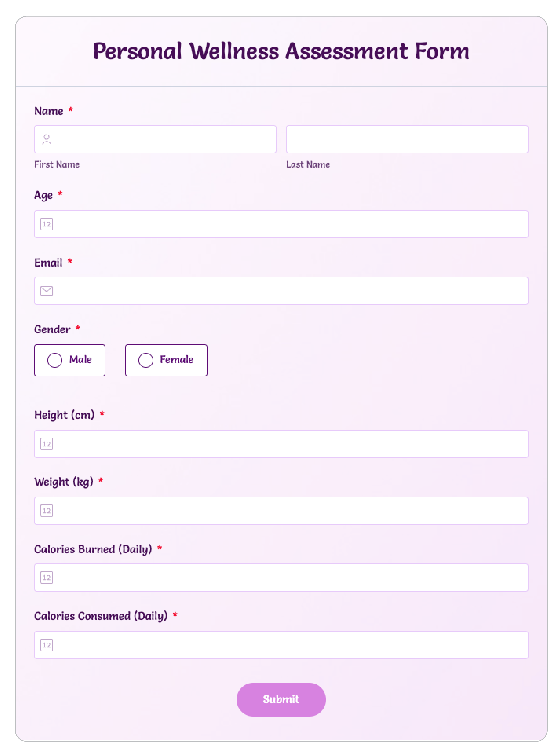
Task: Click number icon in Calories Consumed field
Action: [46, 645]
